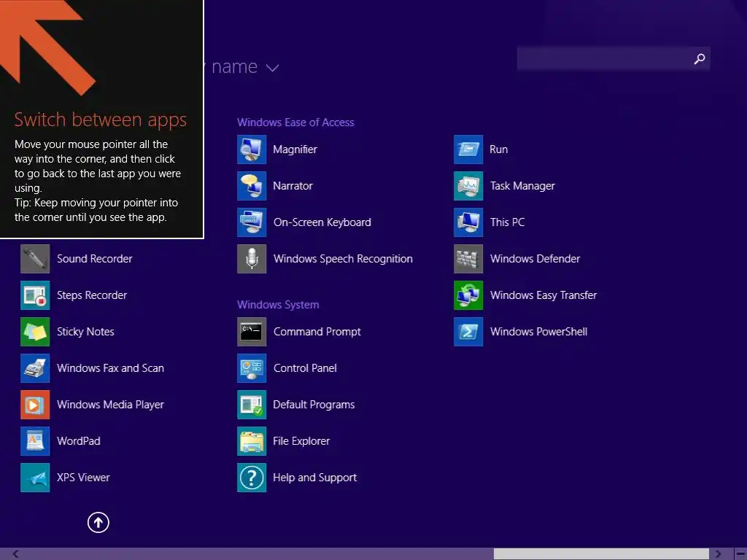Start Windows Speech Recognition via microphone icon

pyautogui.click(x=252, y=259)
